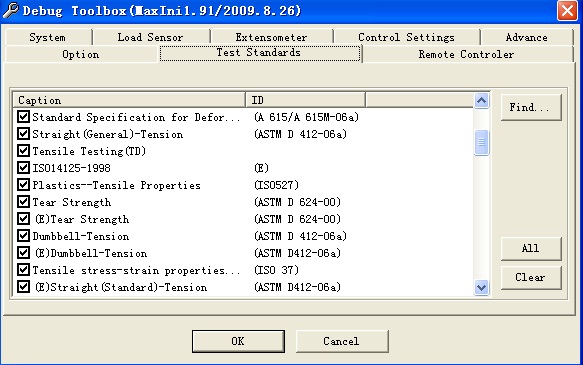The width and height of the screenshot is (583, 365).
Task: Open the Extensometer tab
Action: click(271, 38)
